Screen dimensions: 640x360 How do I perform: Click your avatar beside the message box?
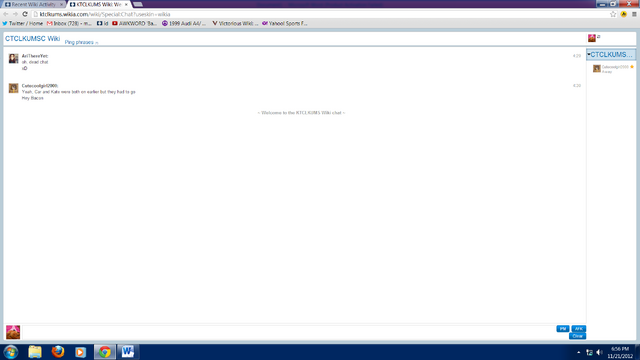tap(13, 332)
